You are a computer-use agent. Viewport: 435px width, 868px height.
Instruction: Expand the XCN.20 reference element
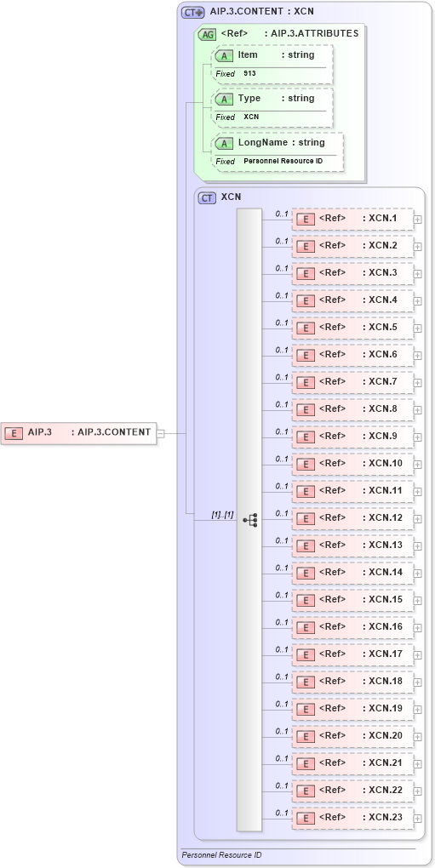tap(417, 737)
